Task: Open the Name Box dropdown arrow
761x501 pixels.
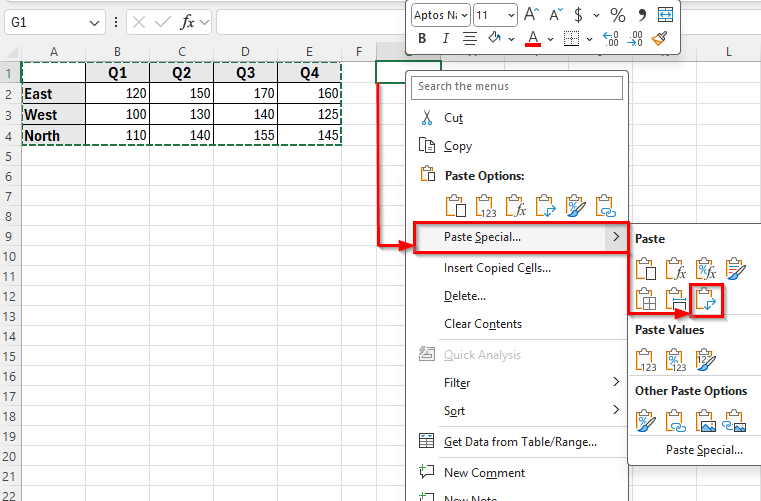Action: tap(94, 23)
